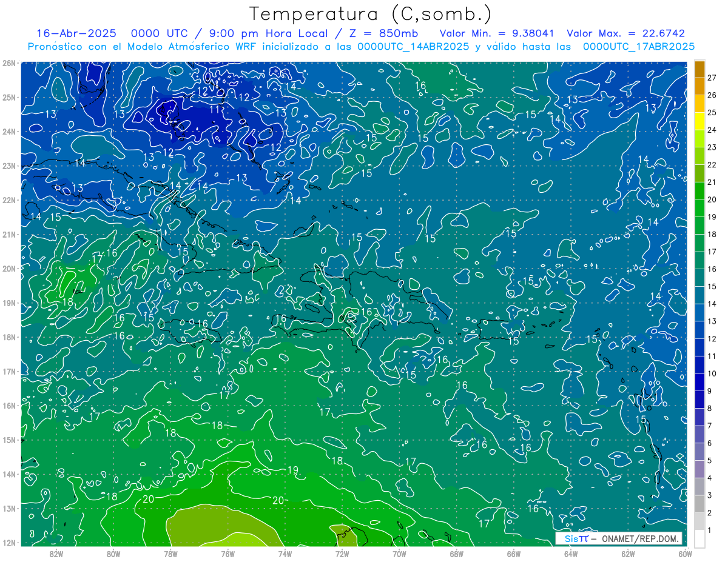Click the '23N' latitude axis label
The height and width of the screenshot is (562, 728).
tap(8, 166)
